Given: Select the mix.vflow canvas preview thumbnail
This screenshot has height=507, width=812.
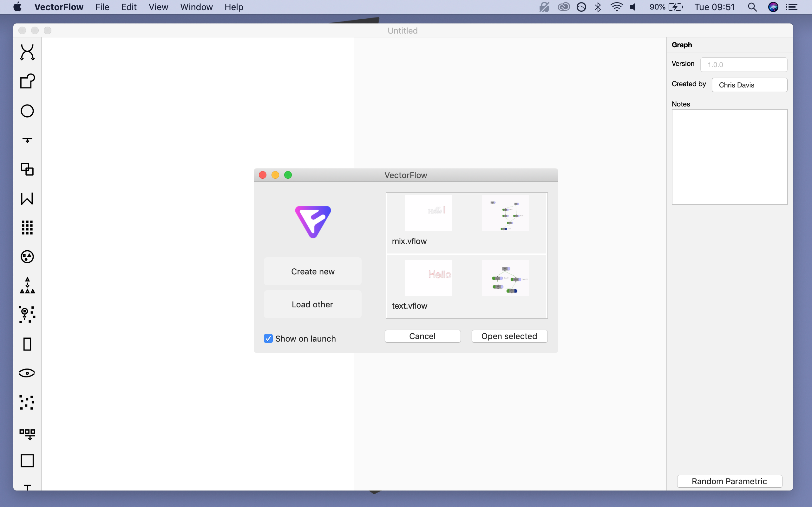Looking at the screenshot, I should pyautogui.click(x=428, y=213).
